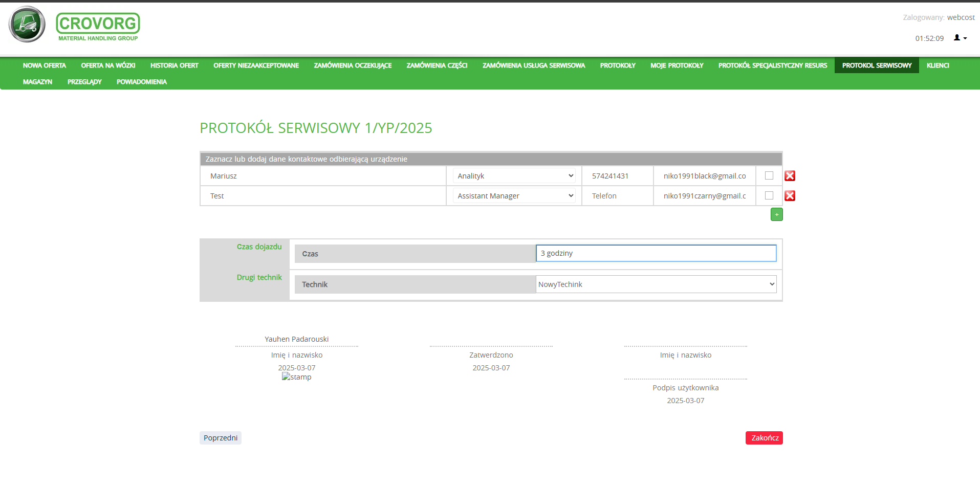
Task: Click the Czas travel time input field
Action: pyautogui.click(x=656, y=253)
